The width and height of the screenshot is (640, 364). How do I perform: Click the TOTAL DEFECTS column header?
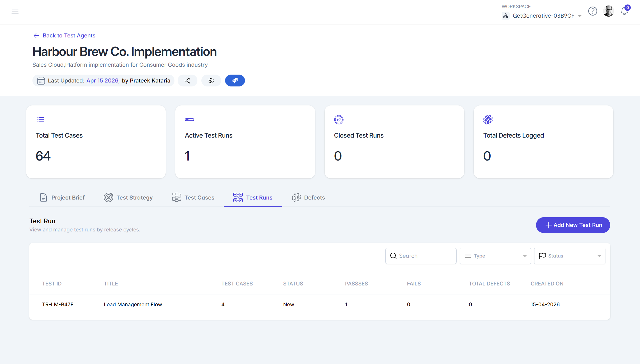click(x=489, y=284)
